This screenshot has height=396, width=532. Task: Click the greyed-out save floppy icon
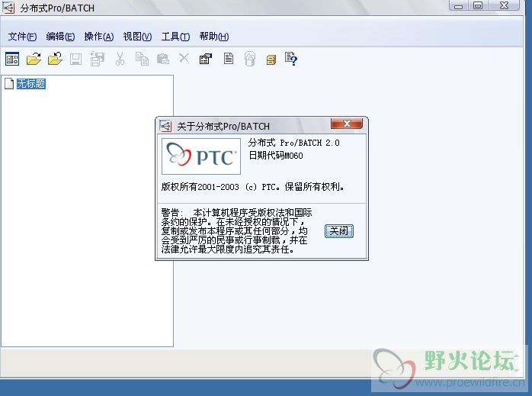pos(75,59)
